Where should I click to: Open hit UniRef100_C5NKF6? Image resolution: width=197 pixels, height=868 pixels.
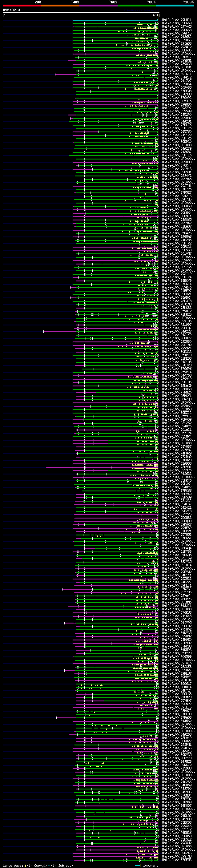point(177,481)
